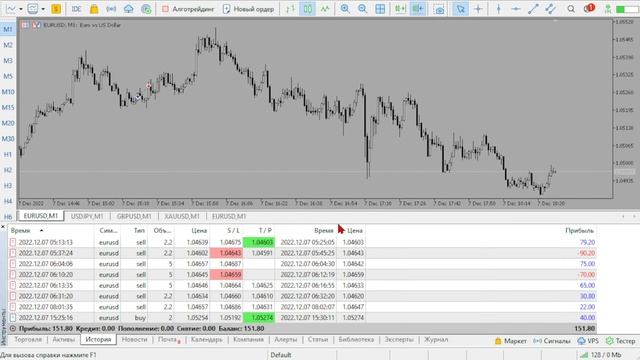This screenshot has width=640, height=360.
Task: Open the MetaEditor IDE
Action: point(76,9)
